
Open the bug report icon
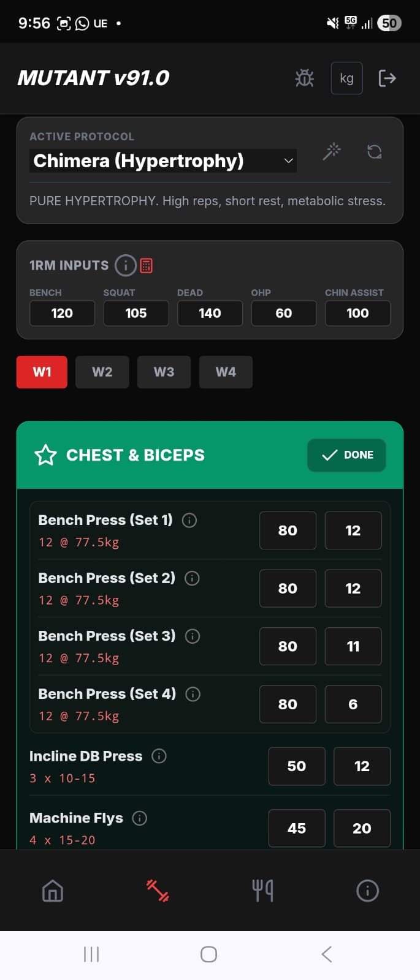coord(304,78)
